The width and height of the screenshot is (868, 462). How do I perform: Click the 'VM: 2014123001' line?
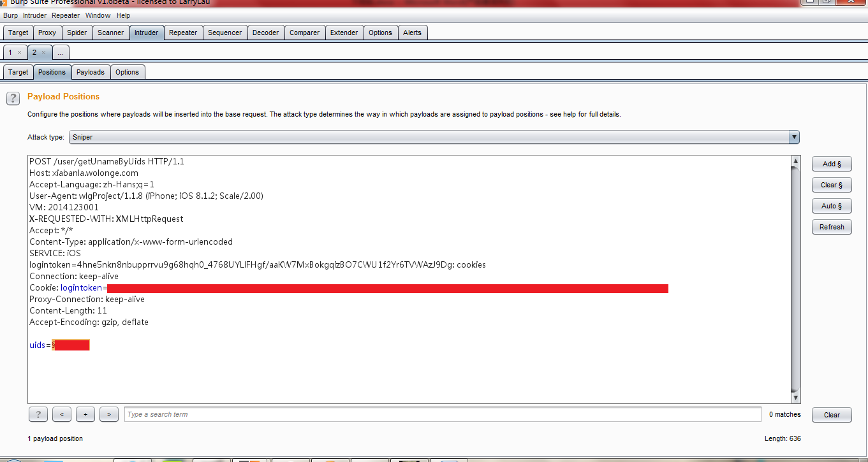click(64, 208)
